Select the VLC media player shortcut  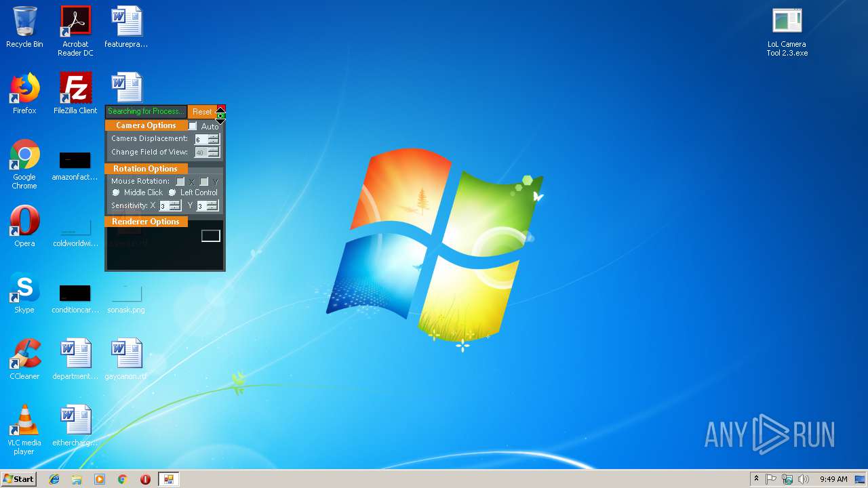pos(24,430)
